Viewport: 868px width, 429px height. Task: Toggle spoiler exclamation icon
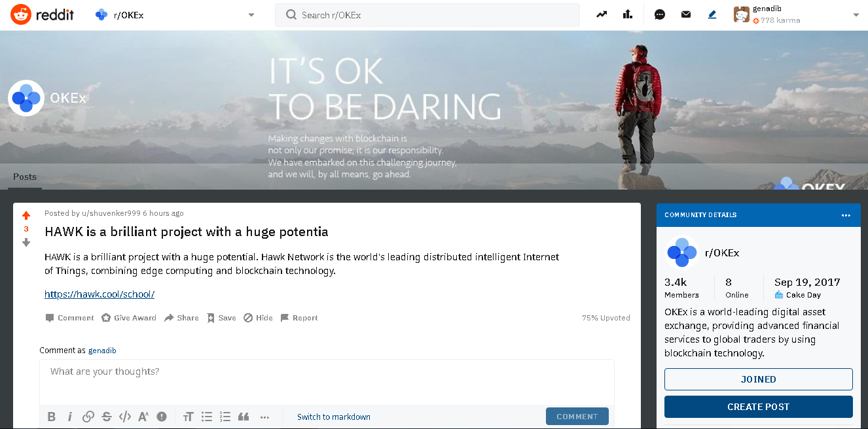click(x=162, y=417)
